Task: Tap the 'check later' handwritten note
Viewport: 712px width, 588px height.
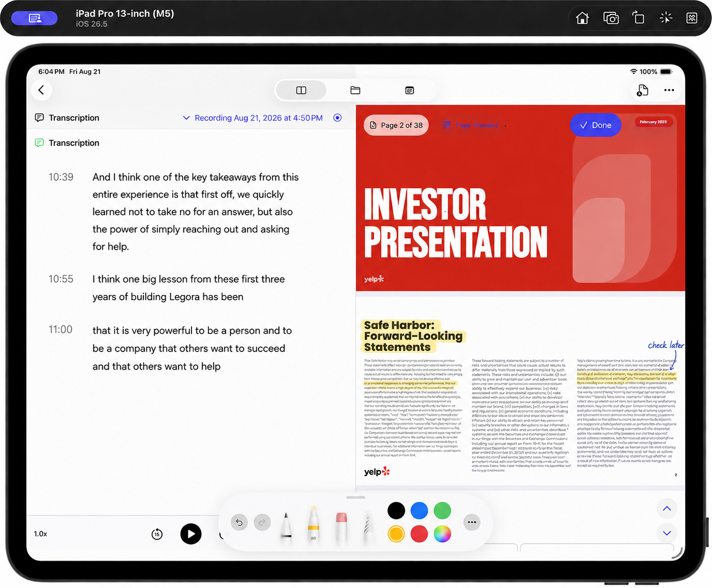Action: pos(666,345)
